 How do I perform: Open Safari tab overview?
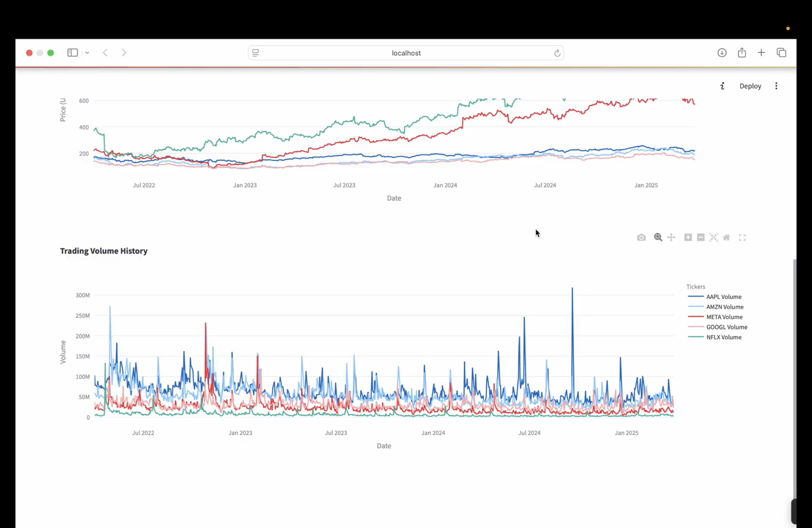coord(781,53)
